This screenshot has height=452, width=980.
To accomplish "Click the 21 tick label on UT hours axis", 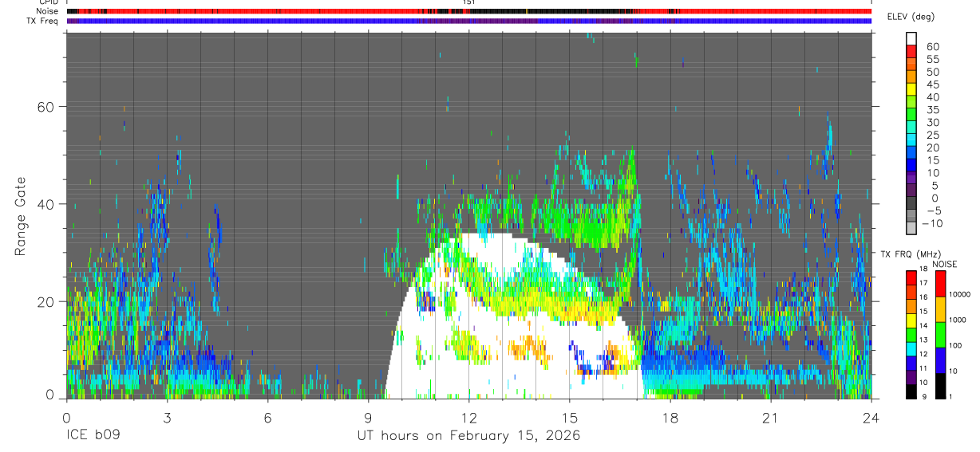I will point(770,418).
